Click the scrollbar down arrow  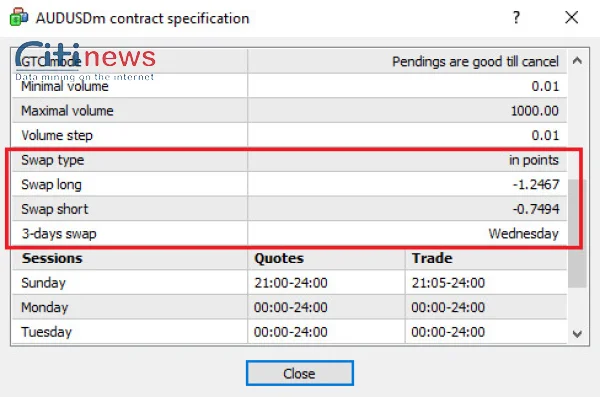(577, 333)
